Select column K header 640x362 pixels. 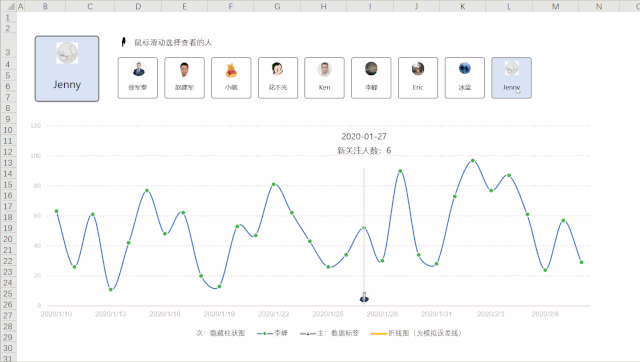pyautogui.click(x=462, y=6)
